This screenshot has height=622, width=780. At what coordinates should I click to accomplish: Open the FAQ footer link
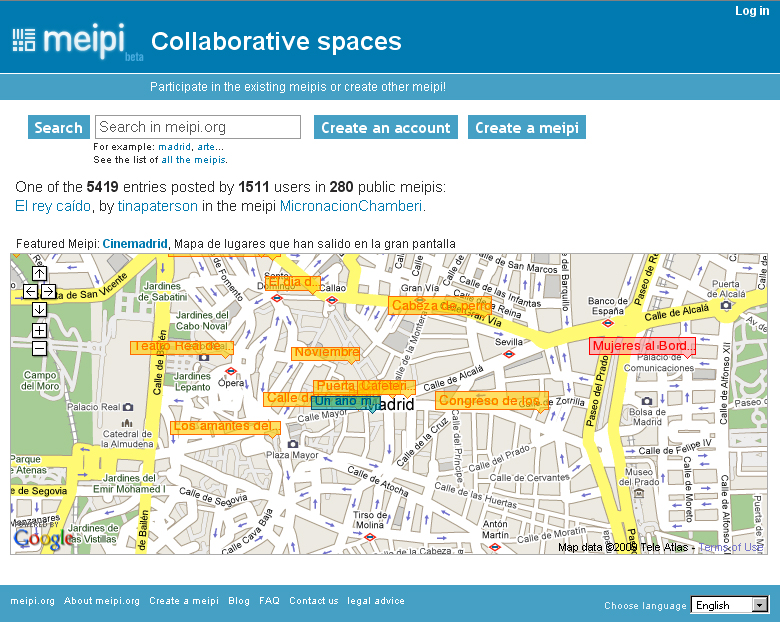[269, 601]
